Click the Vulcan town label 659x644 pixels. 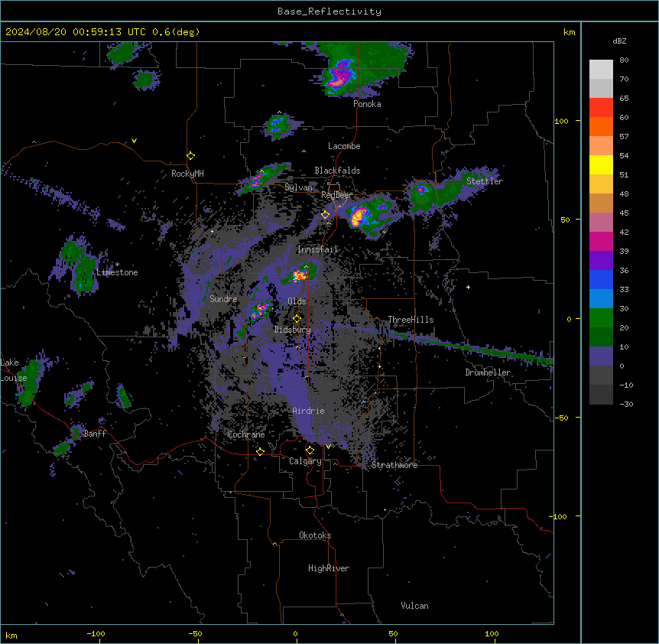pos(414,606)
